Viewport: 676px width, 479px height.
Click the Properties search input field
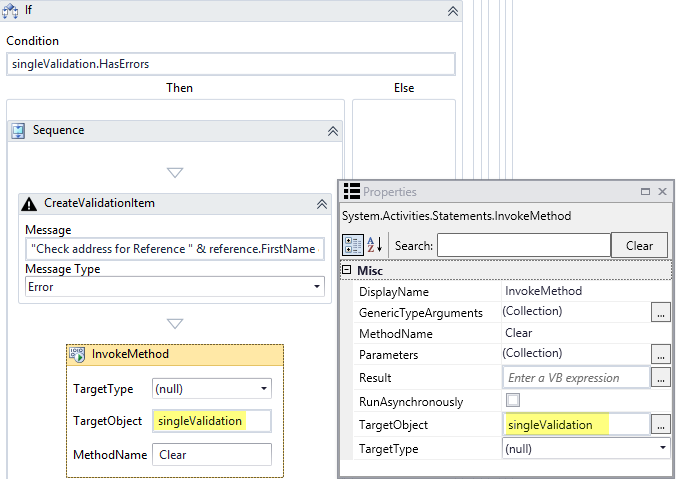pyautogui.click(x=523, y=246)
